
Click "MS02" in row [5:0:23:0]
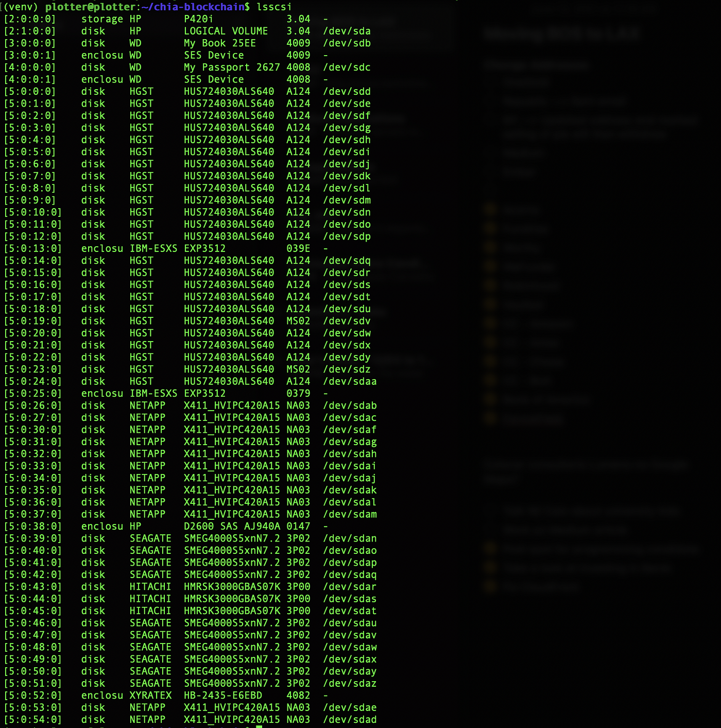pos(299,369)
